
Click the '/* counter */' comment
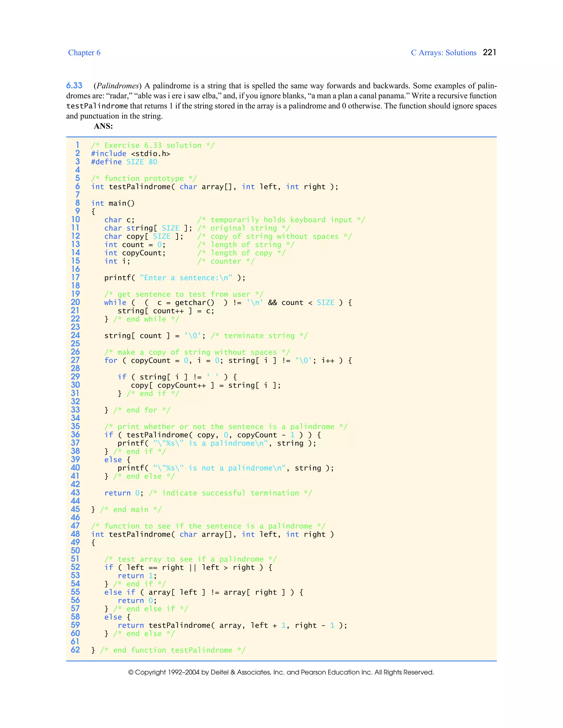pyautogui.click(x=226, y=261)
